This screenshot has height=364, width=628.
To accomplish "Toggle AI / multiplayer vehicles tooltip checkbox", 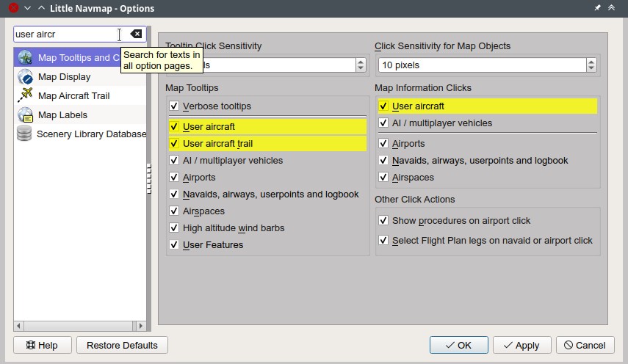I will pyautogui.click(x=174, y=160).
